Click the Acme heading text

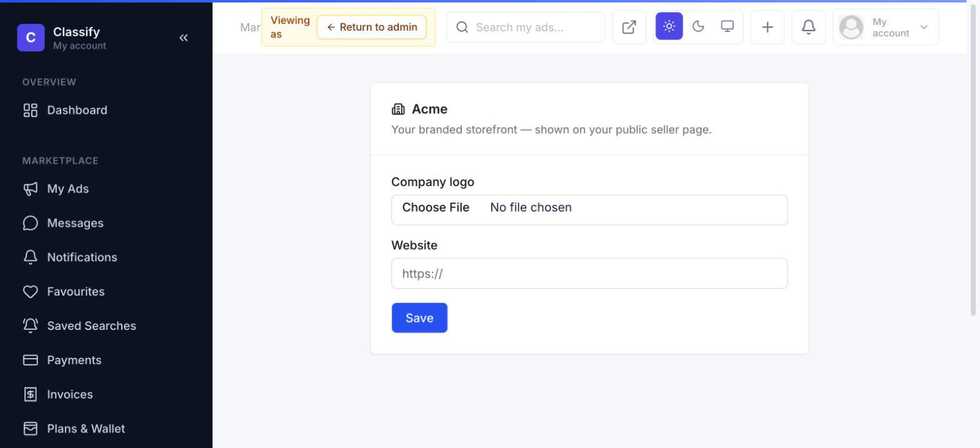pos(429,109)
